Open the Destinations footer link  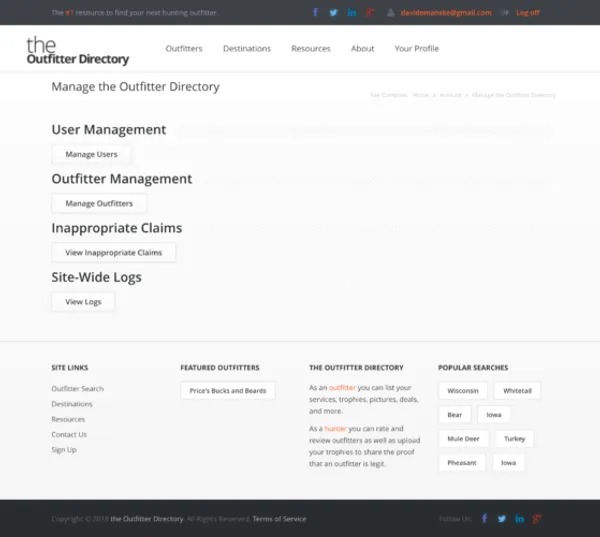click(x=72, y=404)
